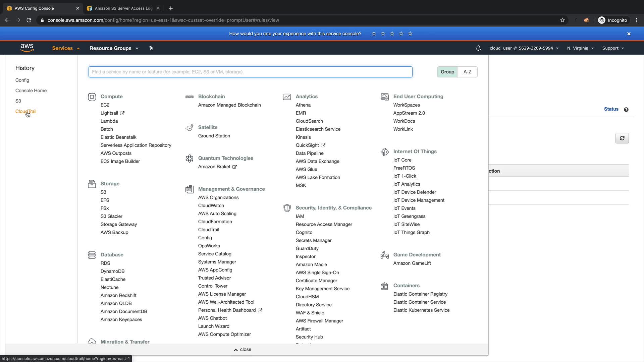Bookmark this page with the star icon

point(562,20)
